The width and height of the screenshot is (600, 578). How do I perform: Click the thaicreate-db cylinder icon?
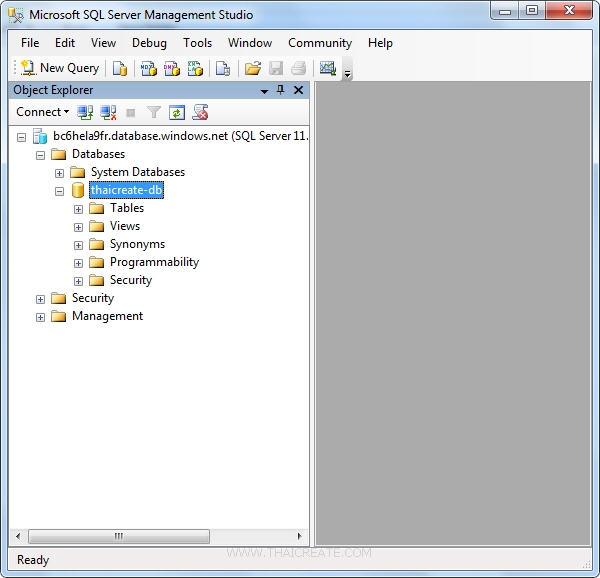click(x=78, y=190)
